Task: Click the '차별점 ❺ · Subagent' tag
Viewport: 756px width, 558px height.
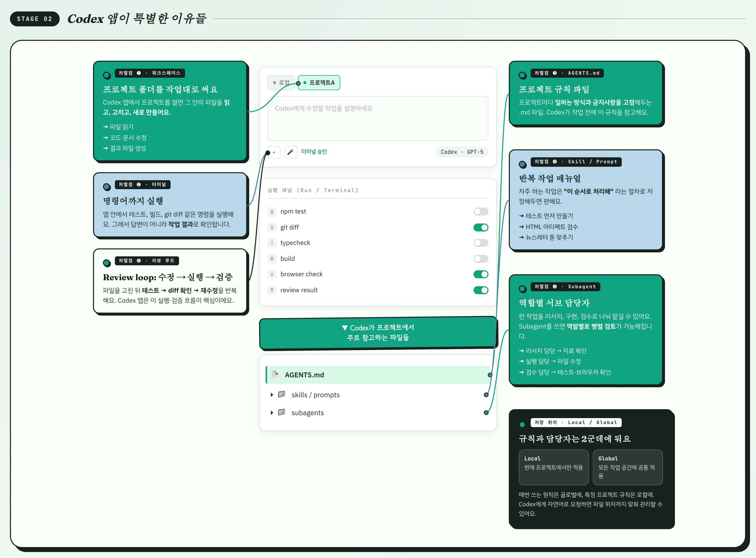Action: pos(565,287)
